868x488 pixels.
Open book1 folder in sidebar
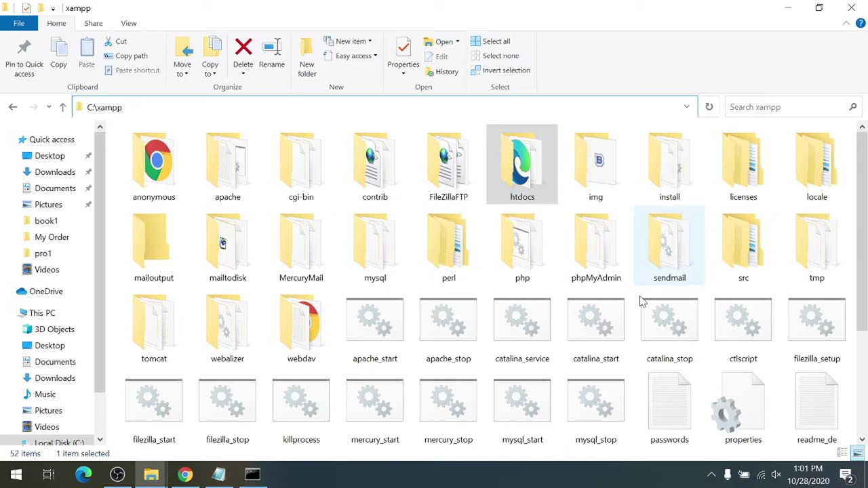(x=46, y=221)
